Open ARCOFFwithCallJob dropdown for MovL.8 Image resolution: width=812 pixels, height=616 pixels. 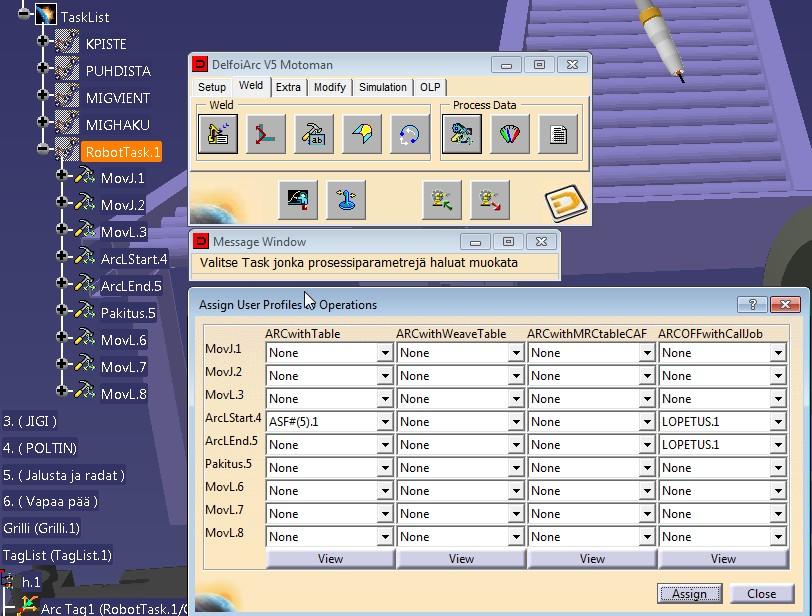coord(778,537)
